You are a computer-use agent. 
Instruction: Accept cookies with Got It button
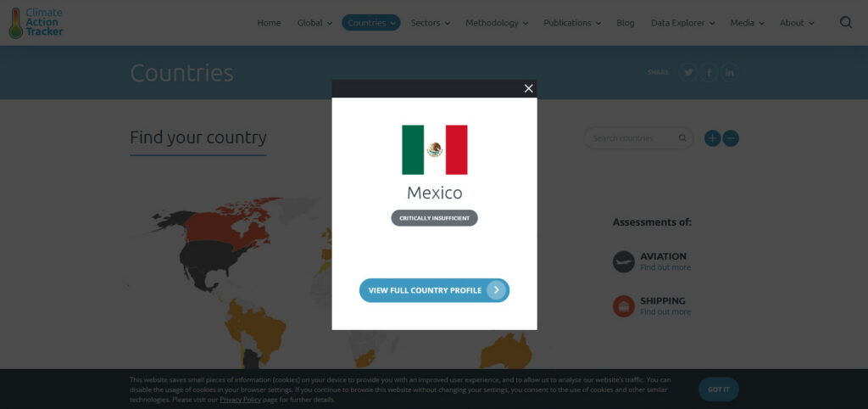718,389
